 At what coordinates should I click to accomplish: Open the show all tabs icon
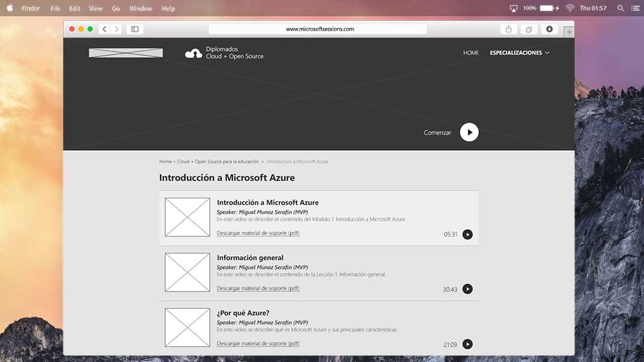(529, 29)
